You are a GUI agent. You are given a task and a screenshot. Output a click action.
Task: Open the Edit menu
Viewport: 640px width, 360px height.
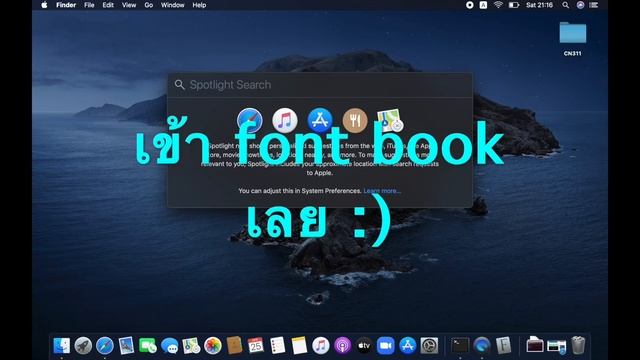pyautogui.click(x=108, y=5)
